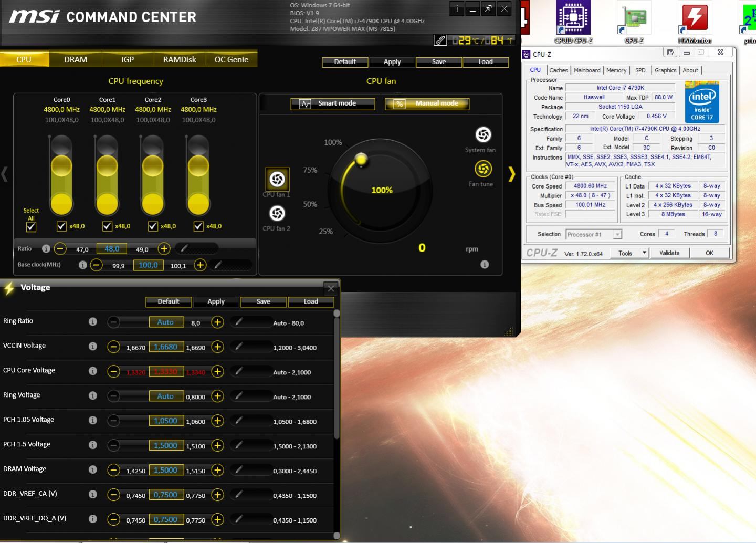Image resolution: width=756 pixels, height=543 pixels.
Task: Uncheck the Core2 x48,0 checkbox
Action: pos(153,226)
